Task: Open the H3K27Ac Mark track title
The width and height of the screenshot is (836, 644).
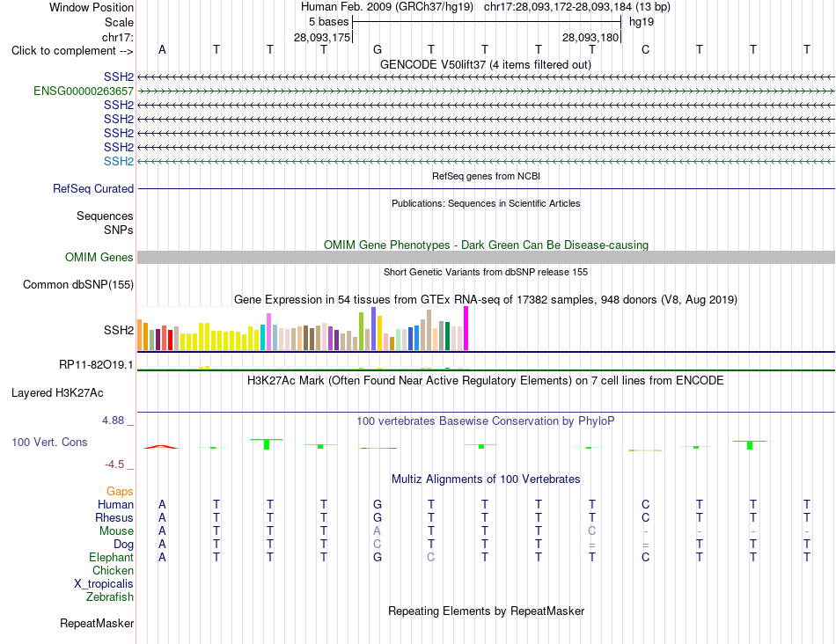Action: pos(486,381)
